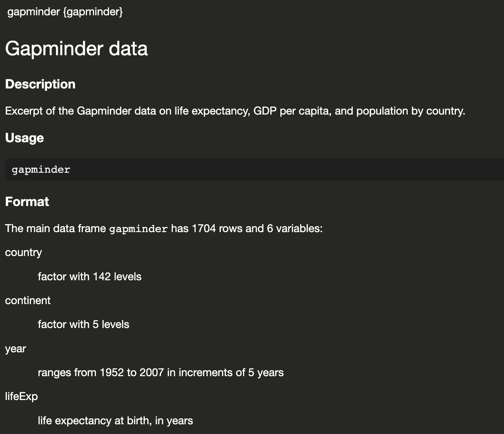Click the "Gapminder data" main title
The image size is (504, 434).
point(77,49)
